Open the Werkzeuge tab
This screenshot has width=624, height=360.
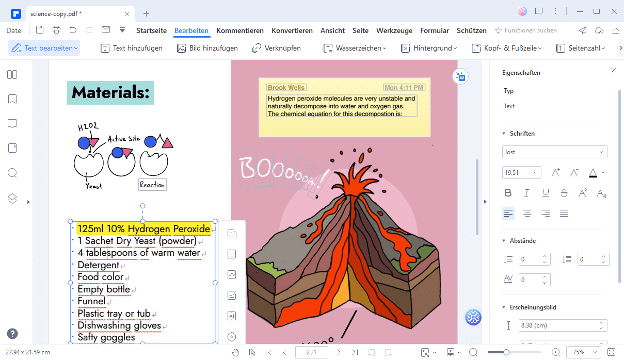(394, 31)
